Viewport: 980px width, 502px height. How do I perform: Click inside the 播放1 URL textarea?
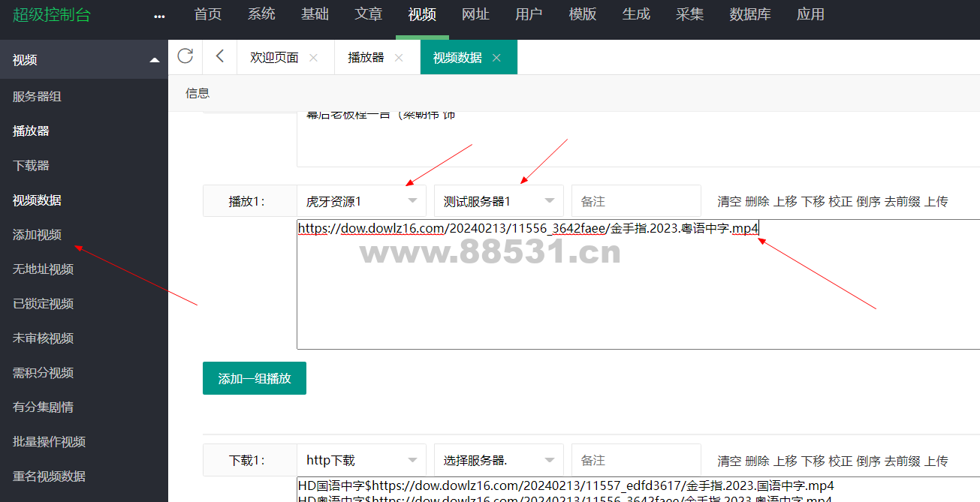point(638,284)
